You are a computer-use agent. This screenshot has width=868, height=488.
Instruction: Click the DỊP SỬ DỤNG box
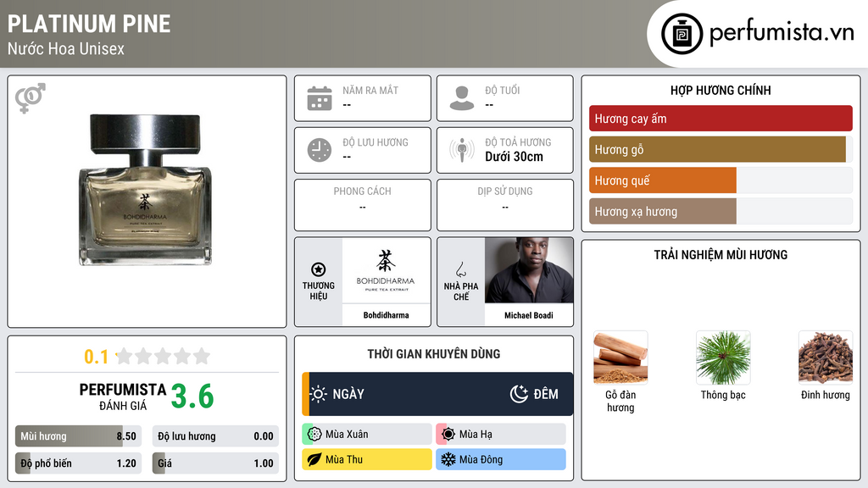(505, 205)
